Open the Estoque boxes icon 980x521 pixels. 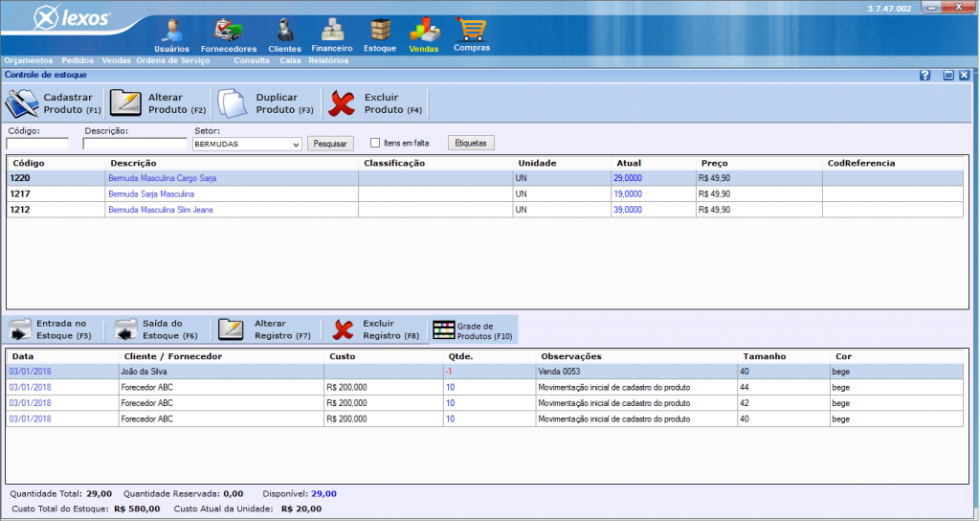click(380, 30)
